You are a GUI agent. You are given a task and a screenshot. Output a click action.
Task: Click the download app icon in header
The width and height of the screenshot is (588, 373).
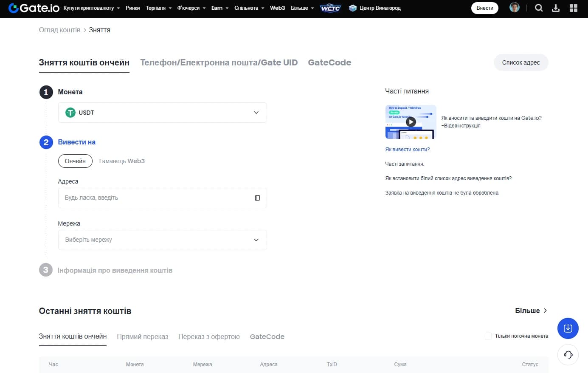click(556, 8)
